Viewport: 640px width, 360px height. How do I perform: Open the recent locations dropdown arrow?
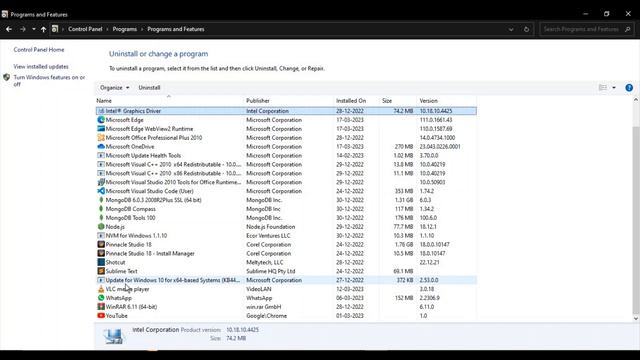click(x=33, y=29)
